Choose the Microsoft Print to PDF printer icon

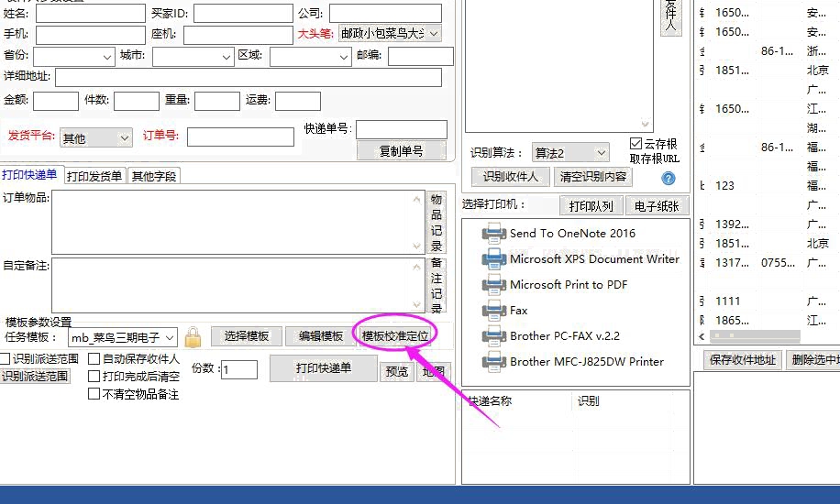coord(495,285)
